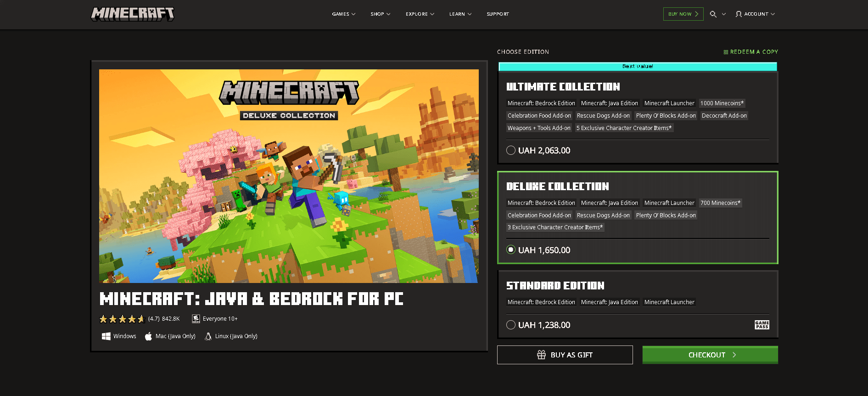
Task: Click the Linux penguin platform icon
Action: pyautogui.click(x=208, y=336)
